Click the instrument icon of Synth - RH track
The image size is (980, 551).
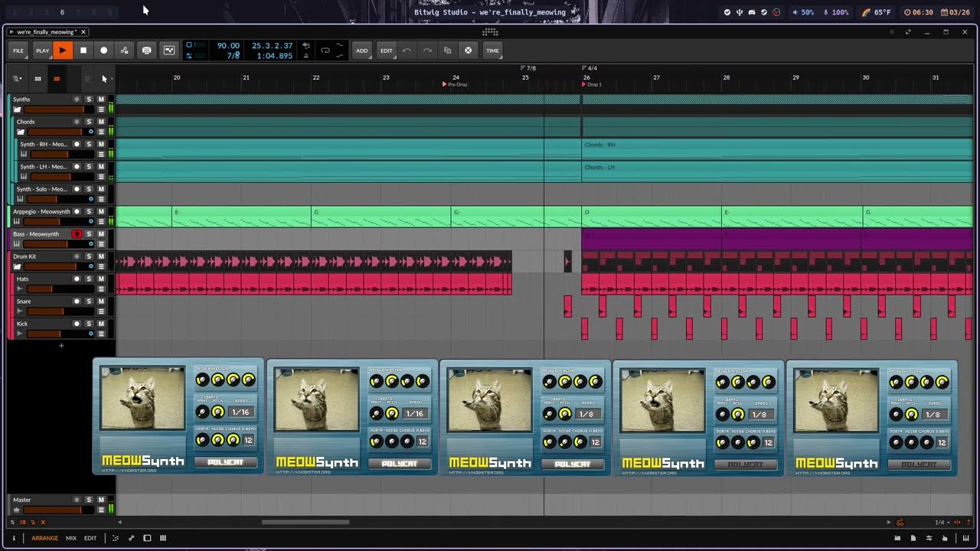click(24, 154)
